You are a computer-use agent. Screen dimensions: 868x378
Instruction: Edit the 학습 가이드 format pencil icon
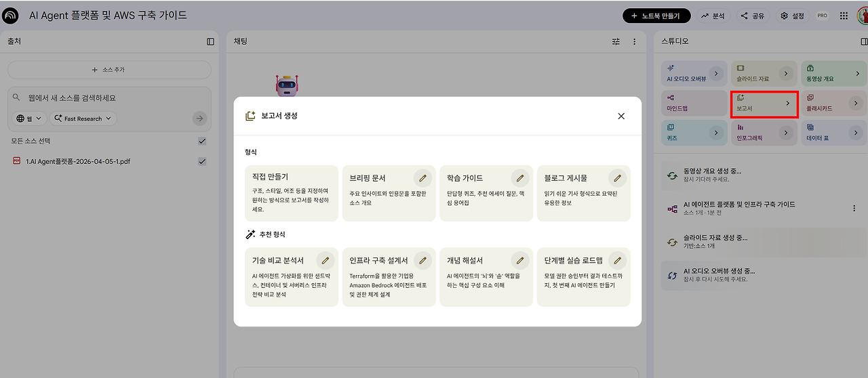(520, 178)
